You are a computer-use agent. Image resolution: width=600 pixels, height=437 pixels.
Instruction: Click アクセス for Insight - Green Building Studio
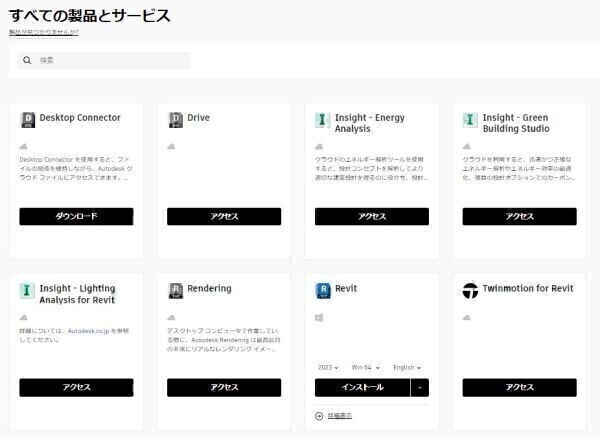click(x=520, y=217)
